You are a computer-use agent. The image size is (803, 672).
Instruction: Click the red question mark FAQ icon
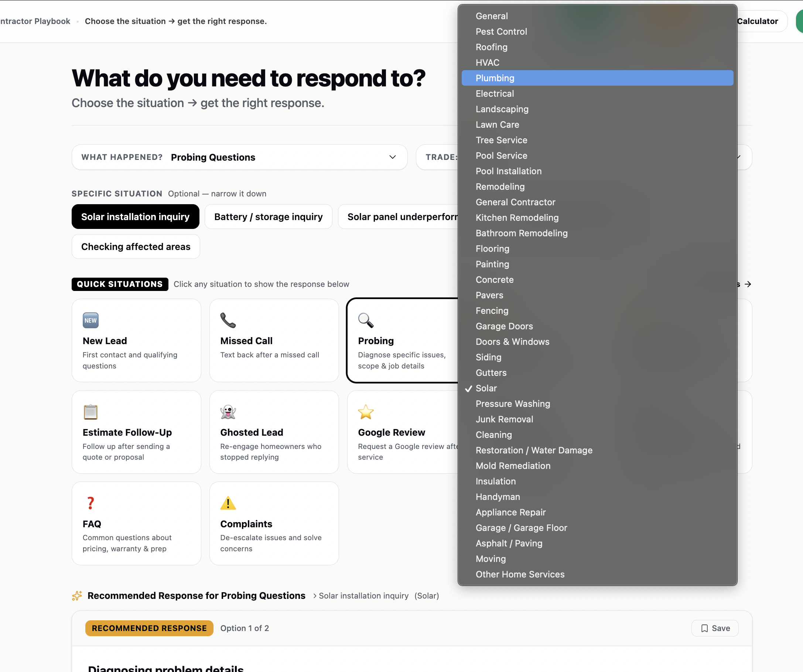click(90, 503)
